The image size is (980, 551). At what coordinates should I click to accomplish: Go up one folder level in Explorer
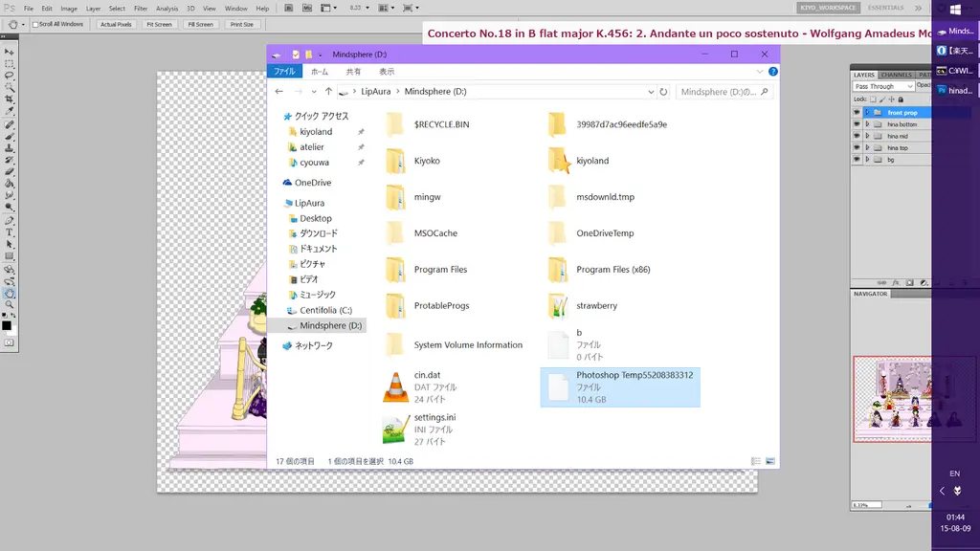(x=328, y=92)
